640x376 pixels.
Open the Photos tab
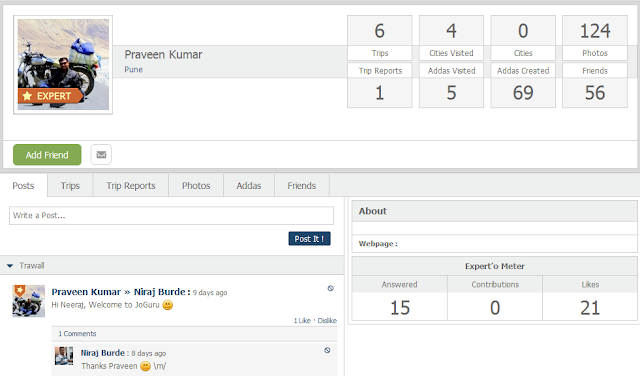pos(196,186)
